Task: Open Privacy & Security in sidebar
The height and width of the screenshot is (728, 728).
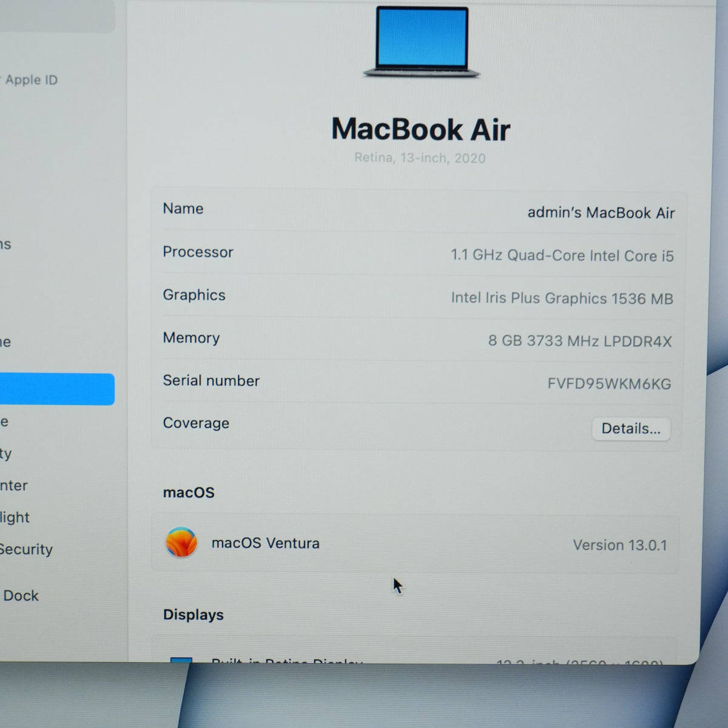Action: 26,549
